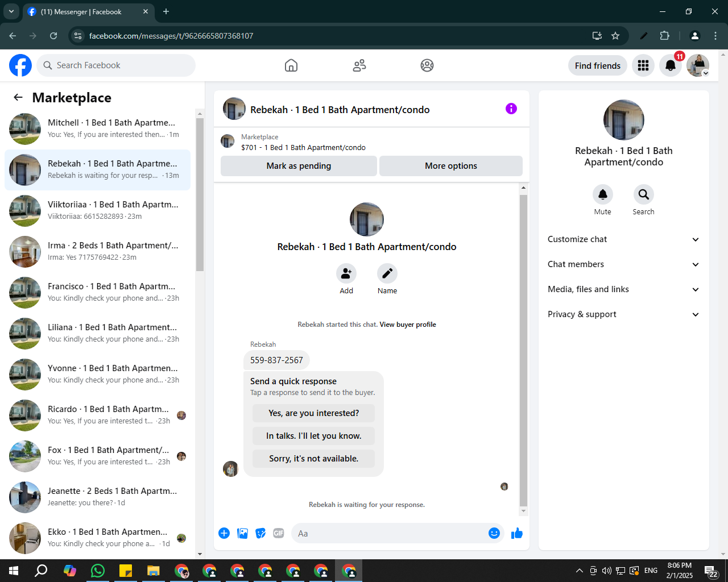The height and width of the screenshot is (582, 728).
Task: Open the Friends icon in top navigation
Action: tap(359, 65)
